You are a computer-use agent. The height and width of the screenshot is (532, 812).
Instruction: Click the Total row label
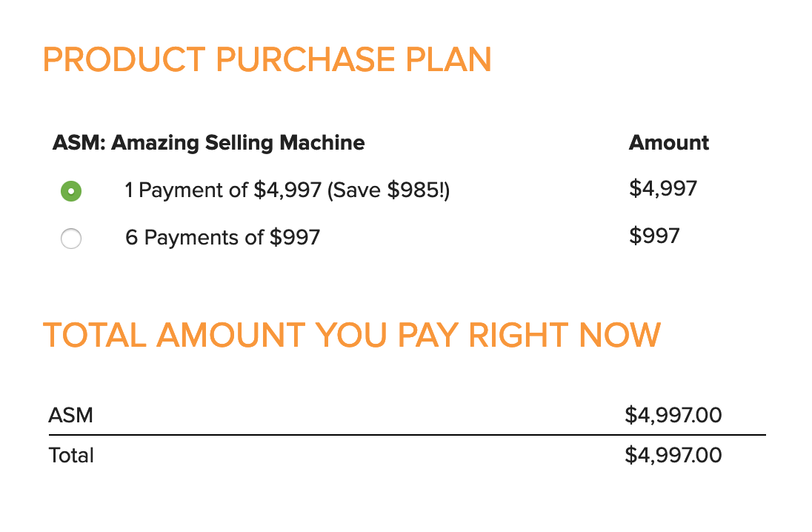pos(71,456)
